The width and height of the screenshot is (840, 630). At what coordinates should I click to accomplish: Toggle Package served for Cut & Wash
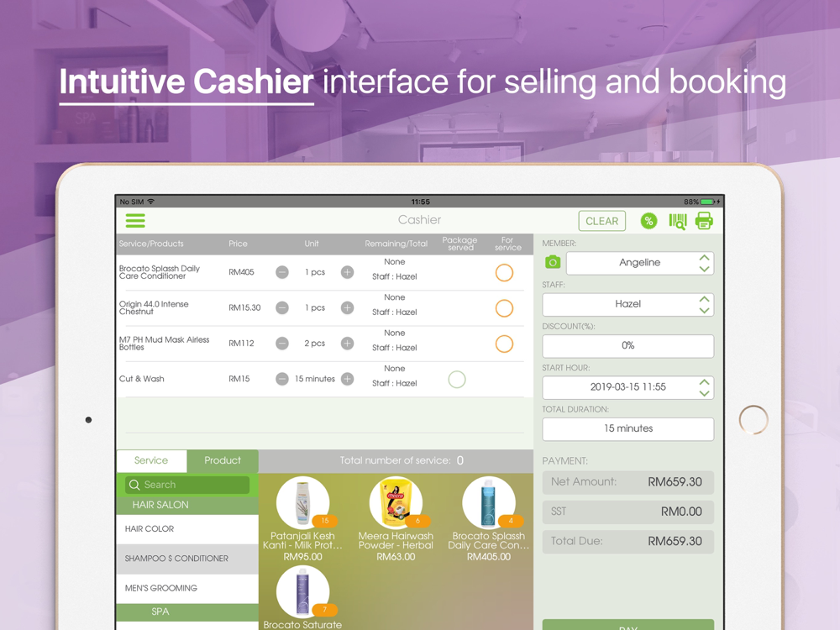[456, 380]
